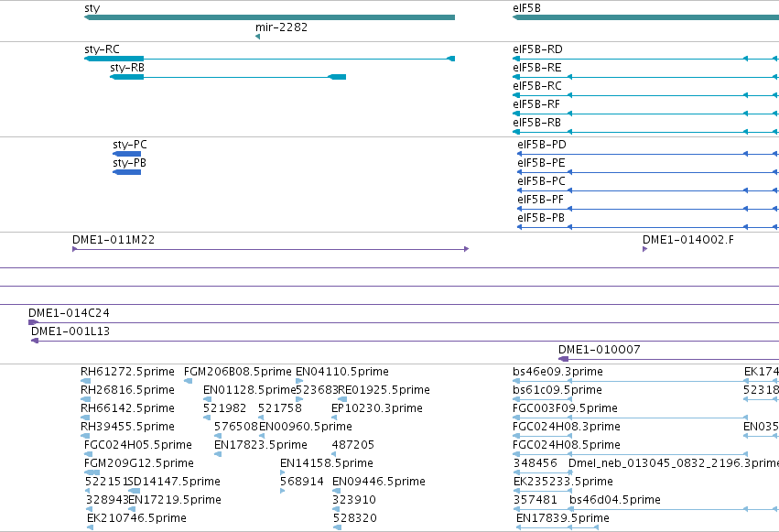
Task: Select feature 487205
Action: click(334, 454)
